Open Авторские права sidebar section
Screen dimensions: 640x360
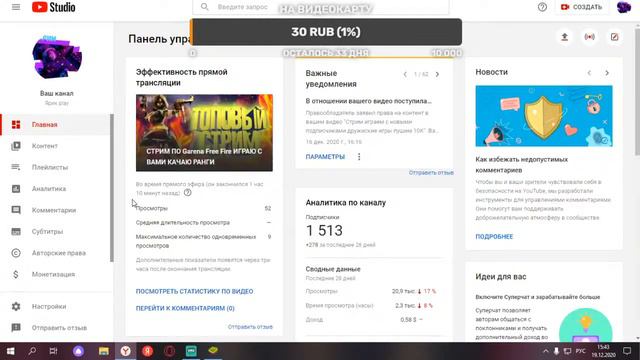point(55,253)
